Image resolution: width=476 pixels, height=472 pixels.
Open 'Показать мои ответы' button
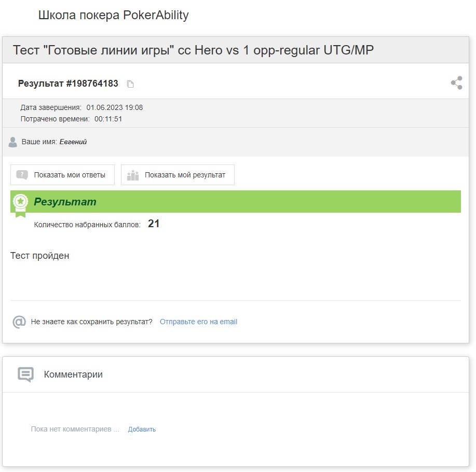[62, 175]
